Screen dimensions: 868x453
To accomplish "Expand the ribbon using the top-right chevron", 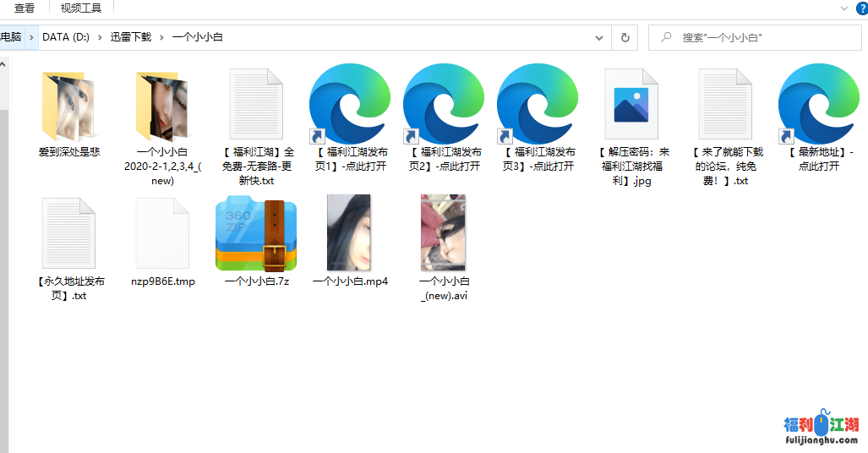I will point(843,8).
